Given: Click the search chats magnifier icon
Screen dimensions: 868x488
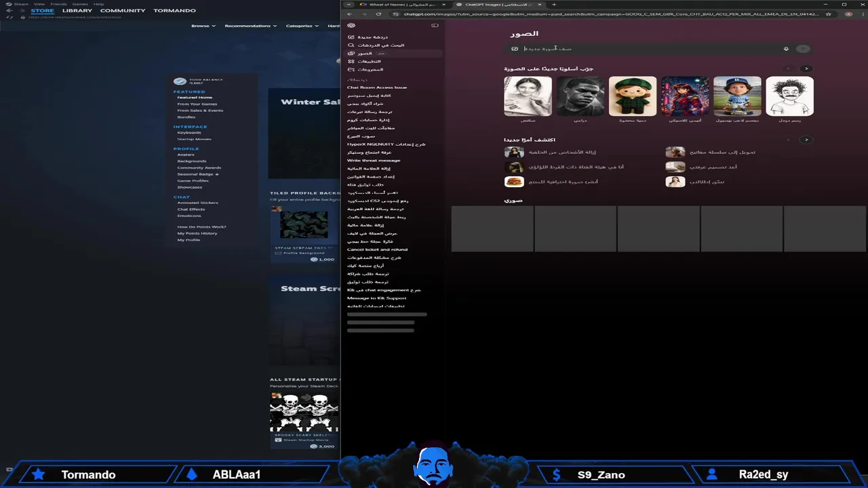Looking at the screenshot, I should [x=351, y=45].
